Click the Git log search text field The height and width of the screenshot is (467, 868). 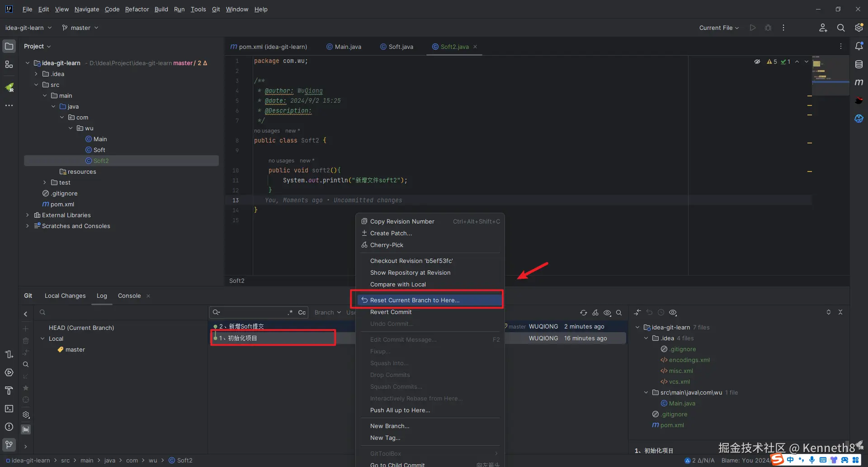coord(253,313)
